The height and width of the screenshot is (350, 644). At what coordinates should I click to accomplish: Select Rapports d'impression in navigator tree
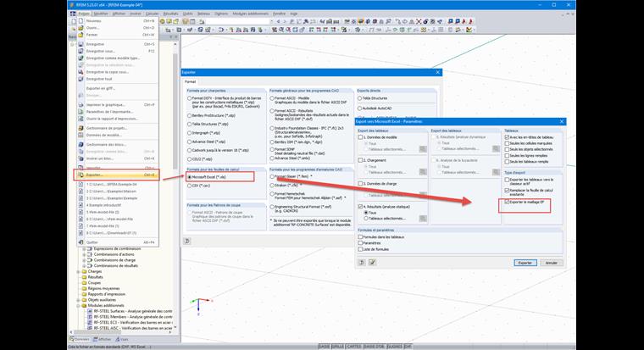(107, 294)
